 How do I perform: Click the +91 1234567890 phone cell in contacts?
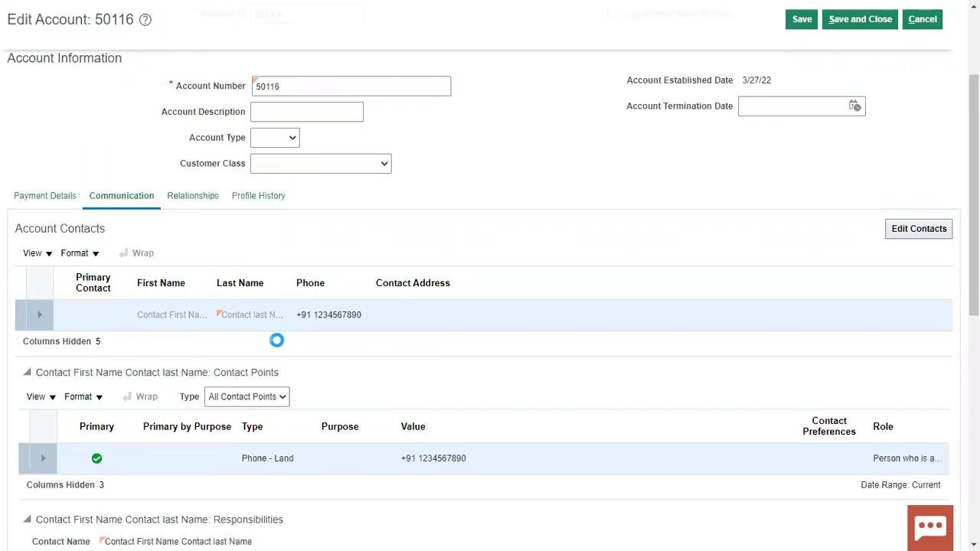328,315
